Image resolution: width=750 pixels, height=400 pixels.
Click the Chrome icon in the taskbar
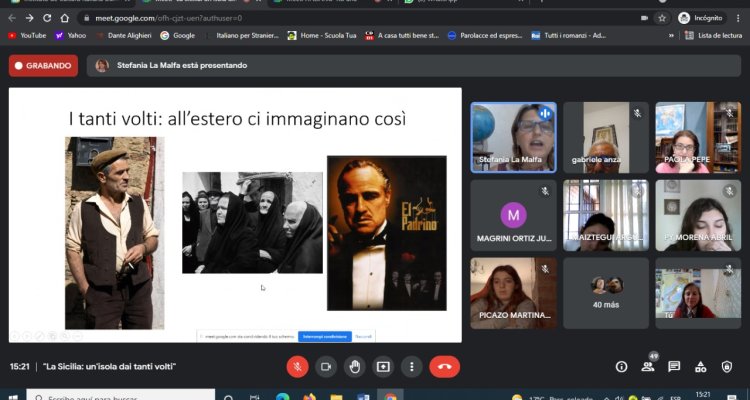(x=390, y=396)
